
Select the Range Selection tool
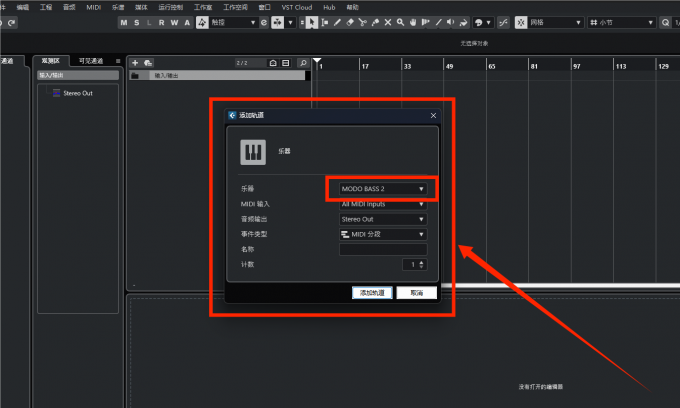324,23
